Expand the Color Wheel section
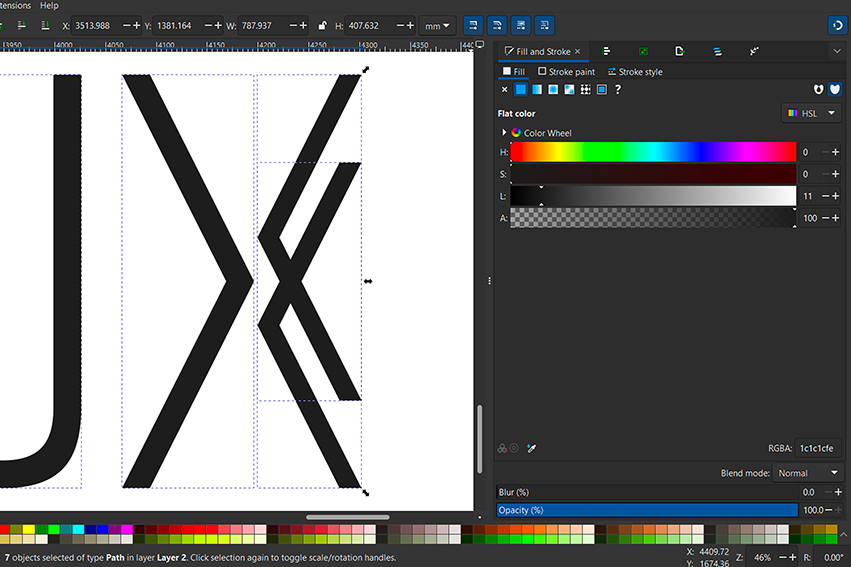The width and height of the screenshot is (851, 567). pos(504,133)
